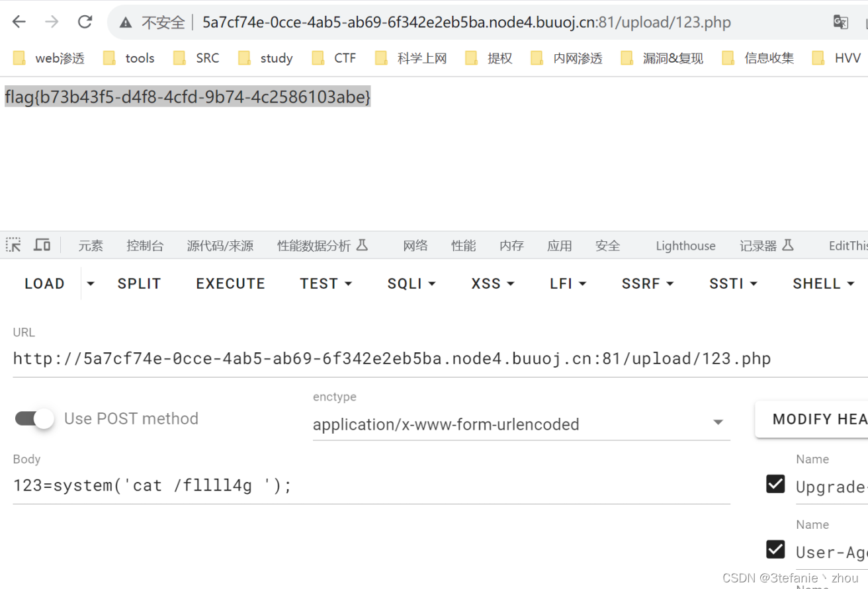Expand the SHELL menu in HackBar
Image resolution: width=868 pixels, height=589 pixels.
pos(823,284)
